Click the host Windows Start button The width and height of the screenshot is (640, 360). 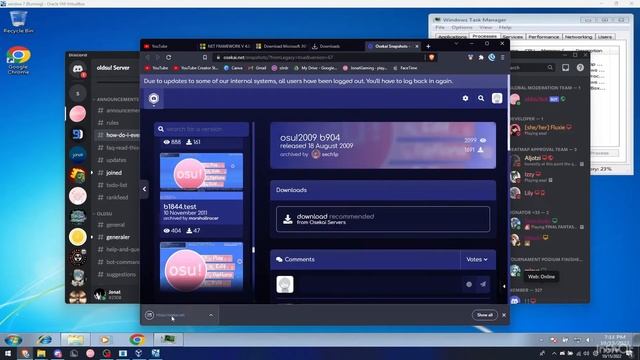8,353
